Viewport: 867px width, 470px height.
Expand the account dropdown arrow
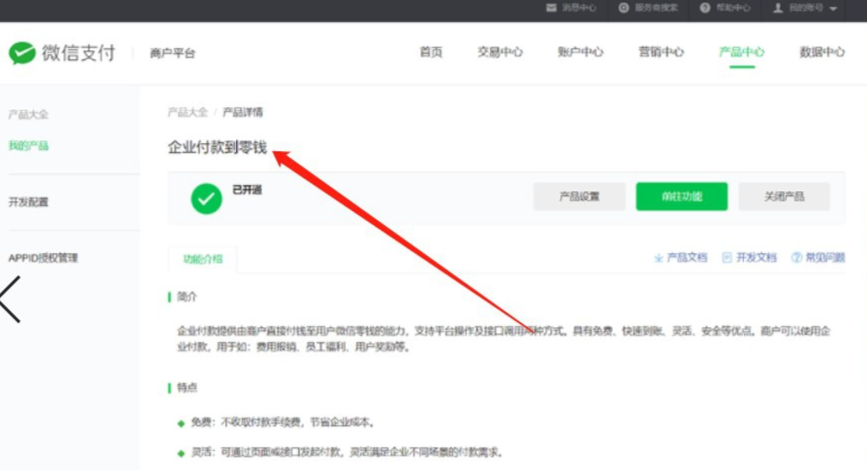833,8
